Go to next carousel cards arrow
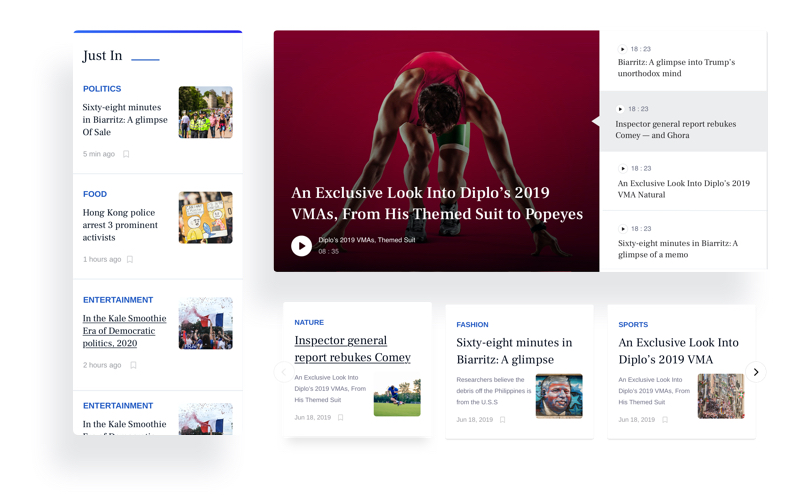 coord(756,372)
